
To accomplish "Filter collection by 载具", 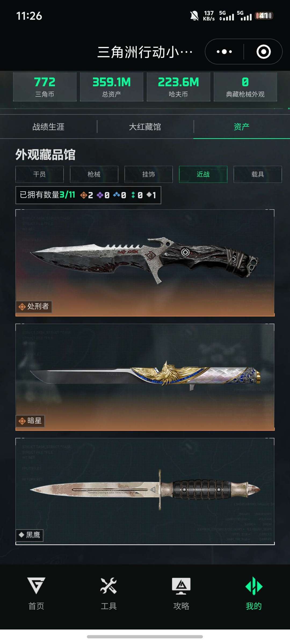I will pyautogui.click(x=258, y=174).
